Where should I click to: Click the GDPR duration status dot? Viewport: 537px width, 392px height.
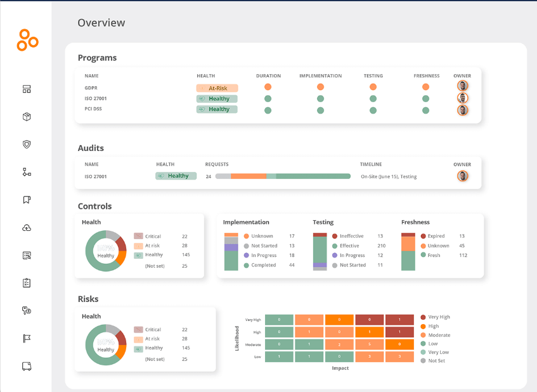pyautogui.click(x=268, y=87)
